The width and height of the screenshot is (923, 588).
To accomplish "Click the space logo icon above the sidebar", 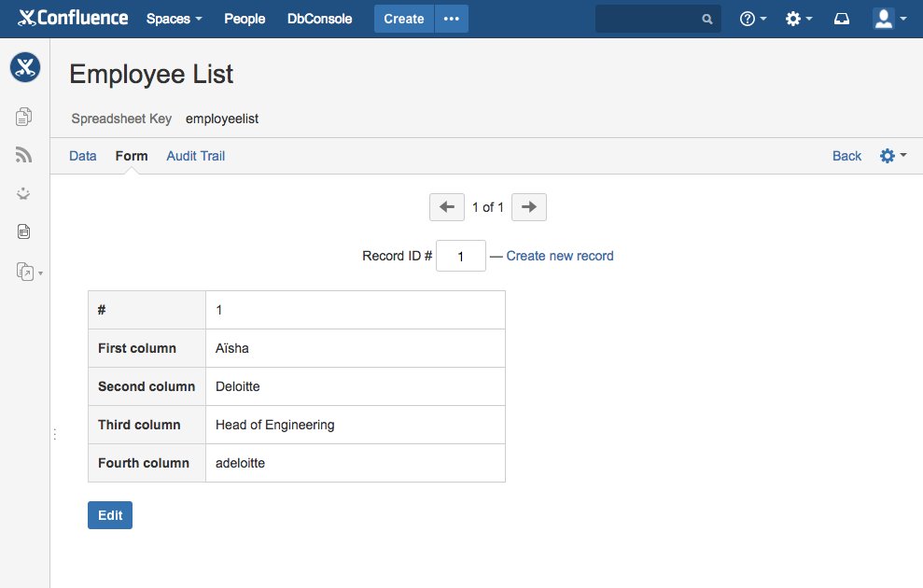I will [x=24, y=66].
